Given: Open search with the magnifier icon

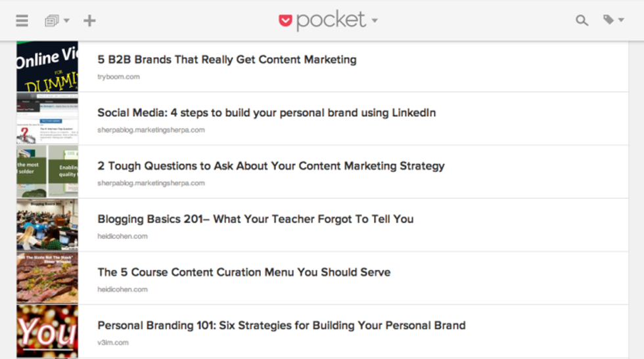Looking at the screenshot, I should [x=582, y=21].
